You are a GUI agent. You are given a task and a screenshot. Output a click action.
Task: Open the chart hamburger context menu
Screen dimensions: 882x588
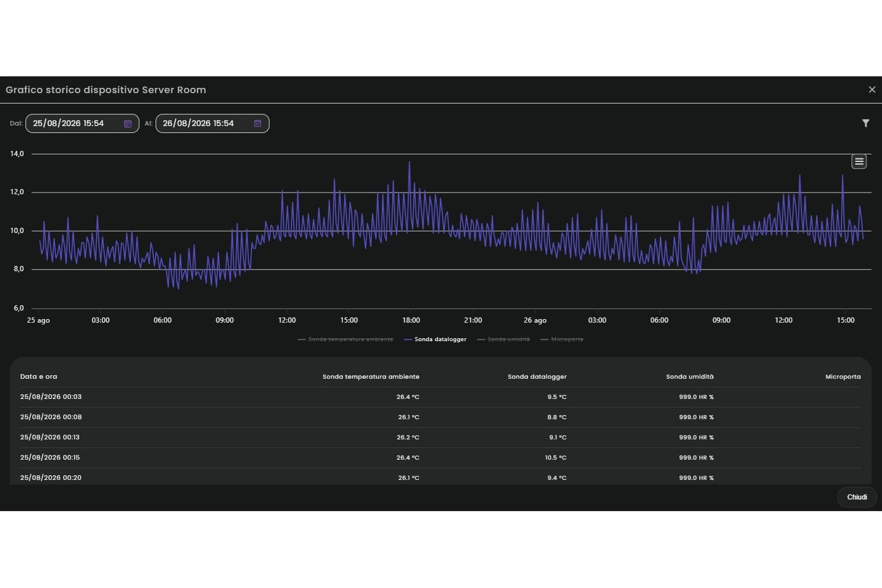(x=859, y=162)
